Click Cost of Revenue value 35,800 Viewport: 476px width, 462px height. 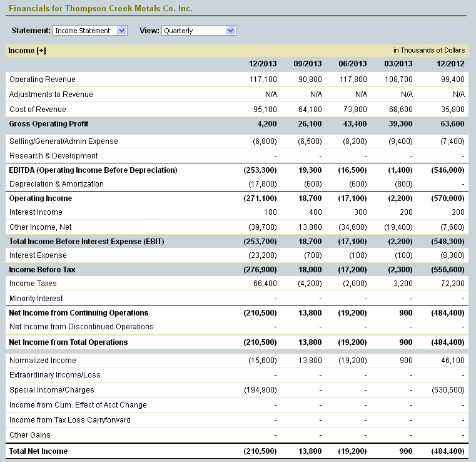[x=453, y=110]
